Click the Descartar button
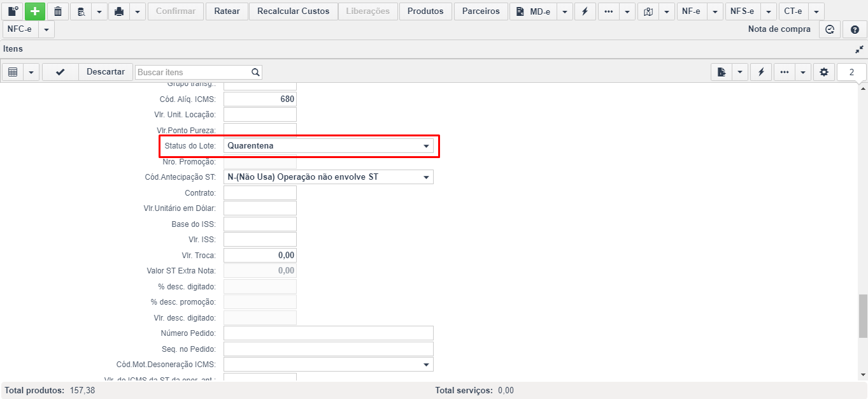Image resolution: width=868 pixels, height=399 pixels. (106, 72)
